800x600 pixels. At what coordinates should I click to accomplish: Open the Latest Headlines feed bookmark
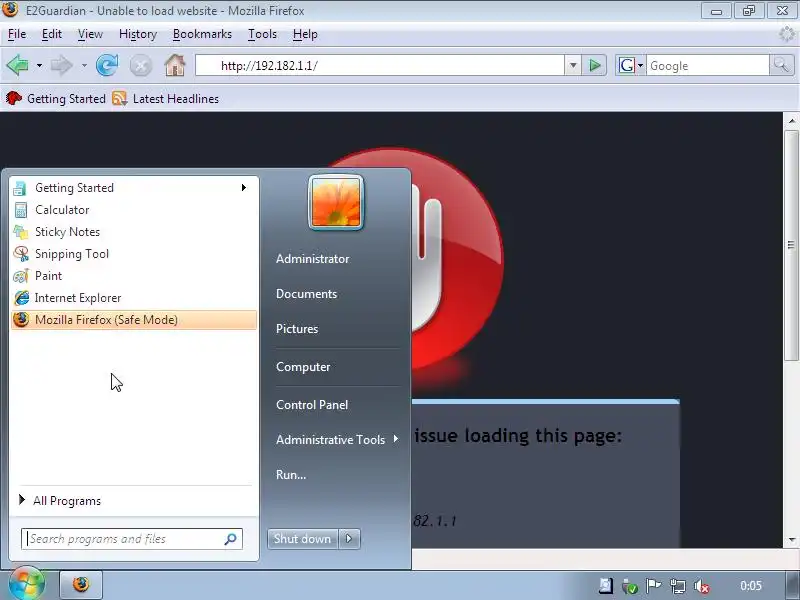point(166,98)
